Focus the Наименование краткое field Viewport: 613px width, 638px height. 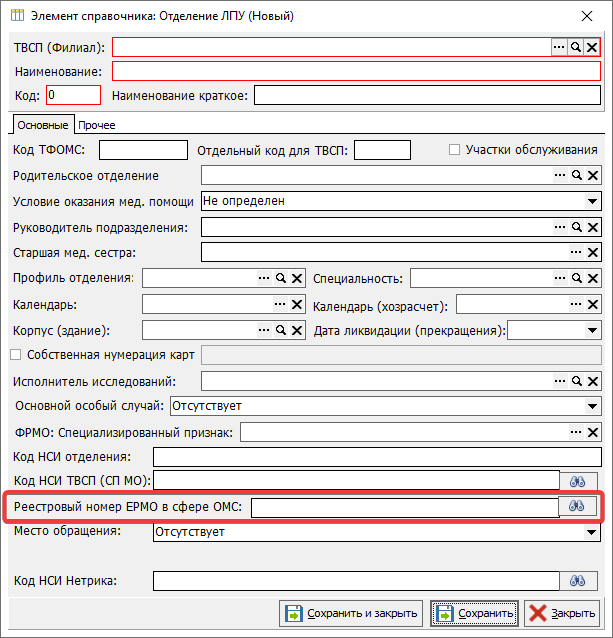pos(428,95)
